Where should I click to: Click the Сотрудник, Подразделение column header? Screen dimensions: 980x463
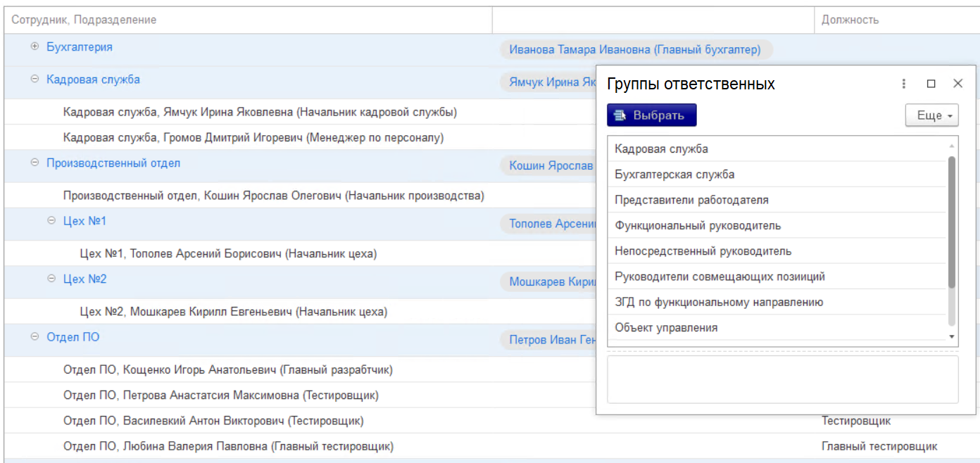coord(249,20)
